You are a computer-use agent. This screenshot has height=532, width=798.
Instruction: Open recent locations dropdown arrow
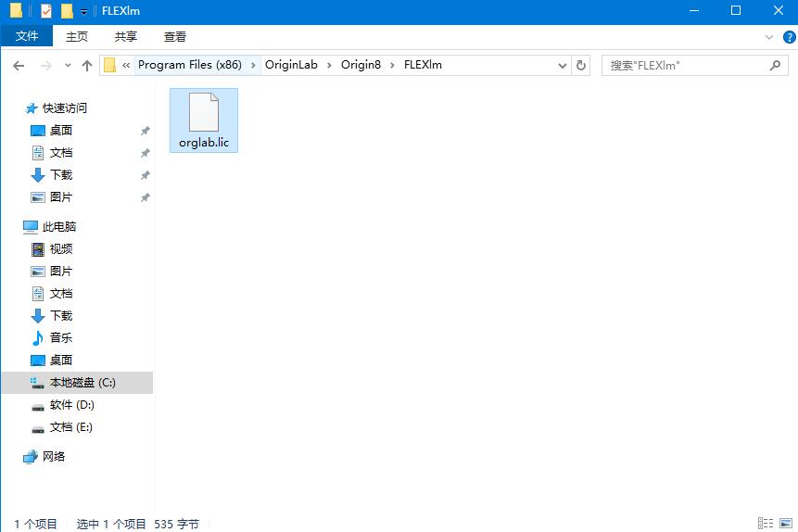click(69, 66)
